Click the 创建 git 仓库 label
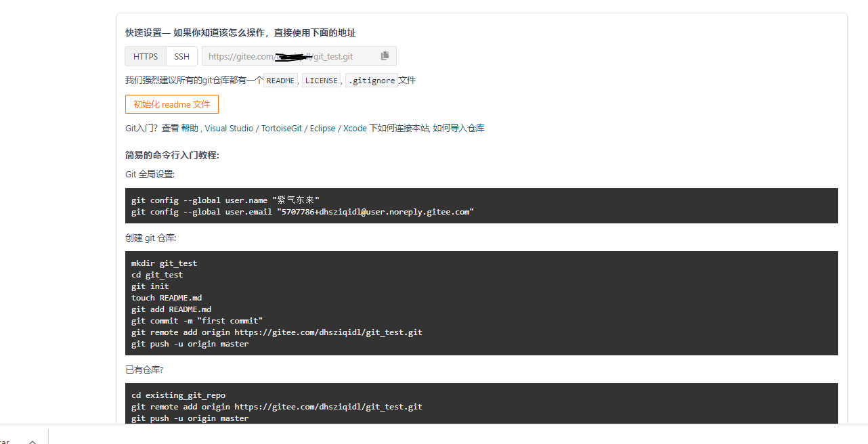This screenshot has height=444, width=868. [151, 238]
